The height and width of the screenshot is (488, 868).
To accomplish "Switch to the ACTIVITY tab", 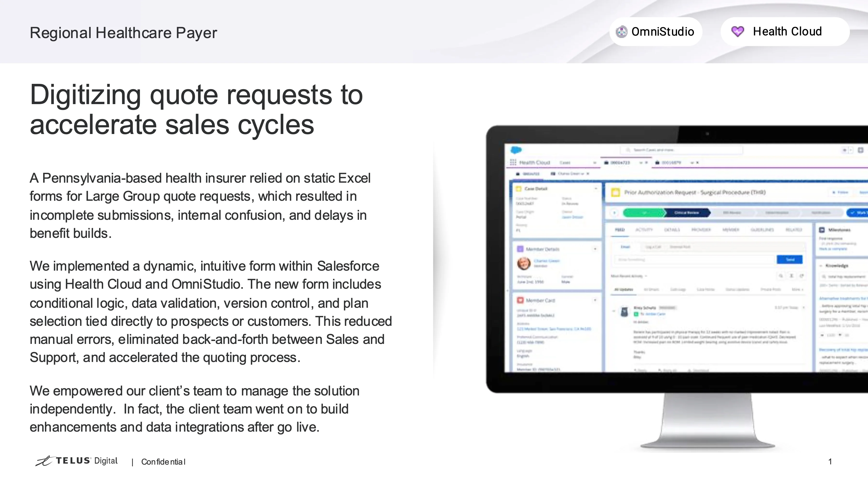I will pos(644,230).
